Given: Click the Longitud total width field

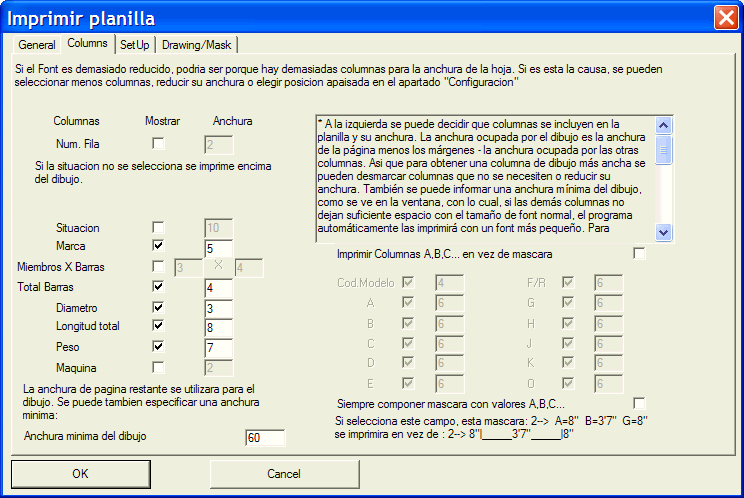Looking at the screenshot, I should click(x=218, y=327).
